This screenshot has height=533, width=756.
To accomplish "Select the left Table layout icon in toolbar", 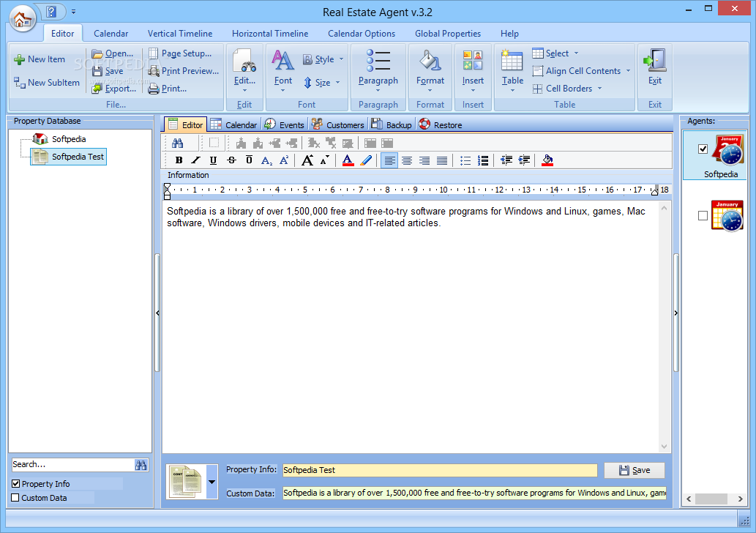I will point(370,143).
